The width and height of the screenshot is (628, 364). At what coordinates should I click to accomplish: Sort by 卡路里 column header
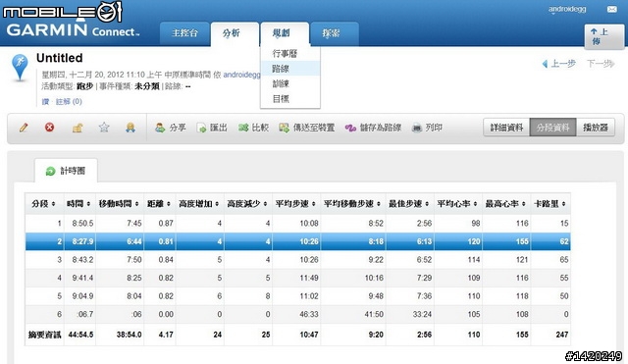[549, 204]
